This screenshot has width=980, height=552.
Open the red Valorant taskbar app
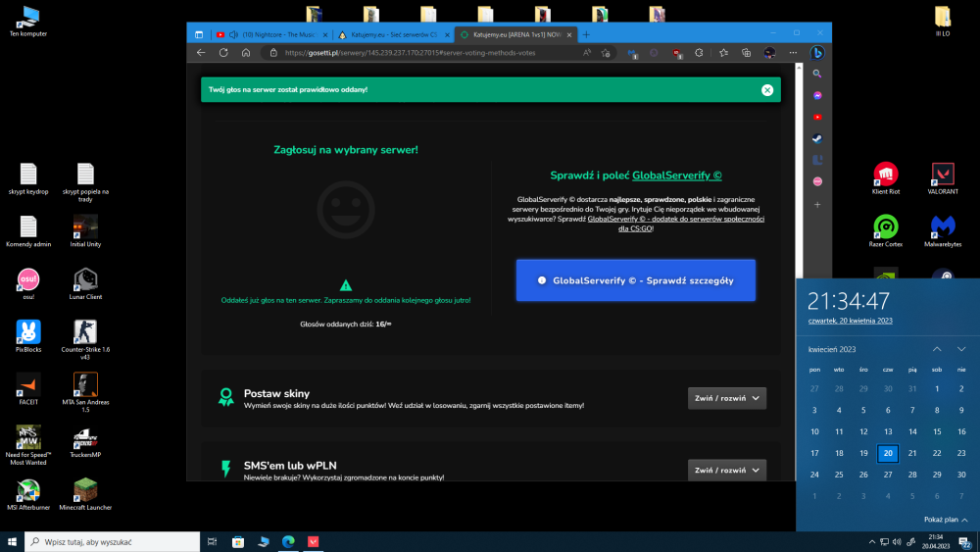pos(314,542)
